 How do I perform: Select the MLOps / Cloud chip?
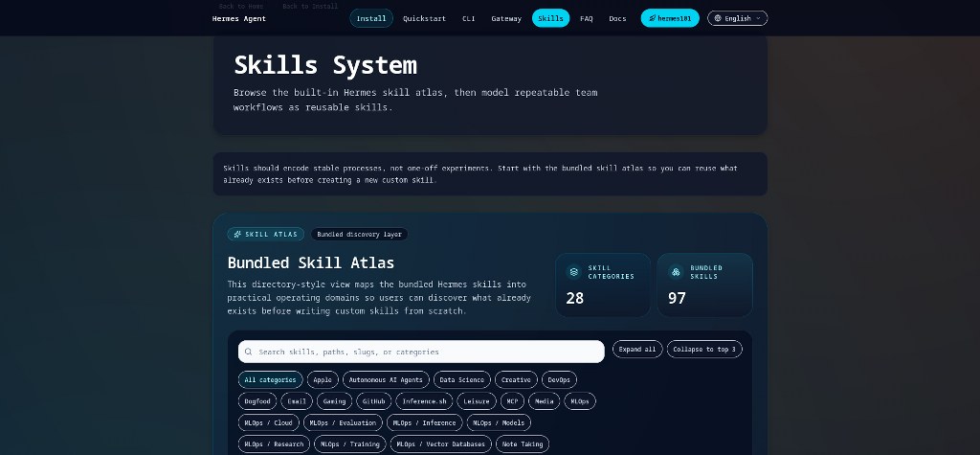click(x=269, y=422)
